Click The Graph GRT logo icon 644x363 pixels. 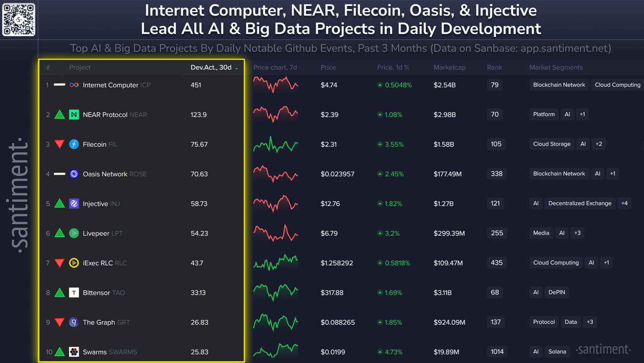click(74, 322)
